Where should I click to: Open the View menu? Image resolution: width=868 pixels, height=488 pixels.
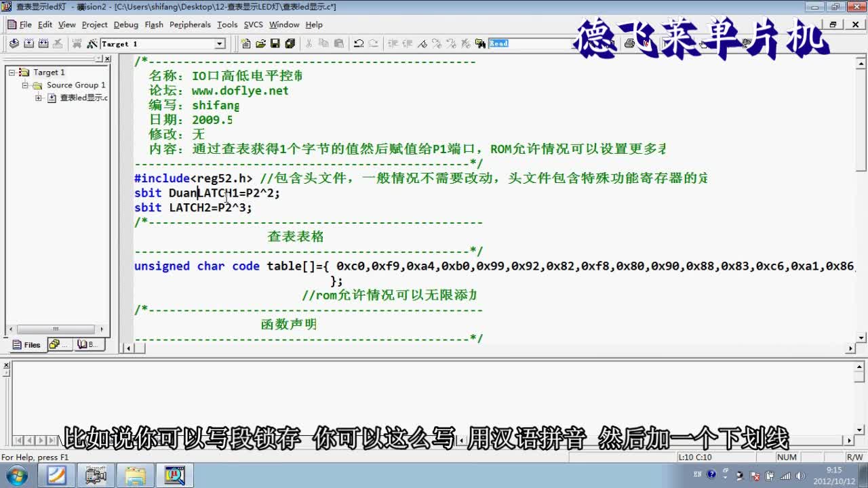[x=67, y=24]
